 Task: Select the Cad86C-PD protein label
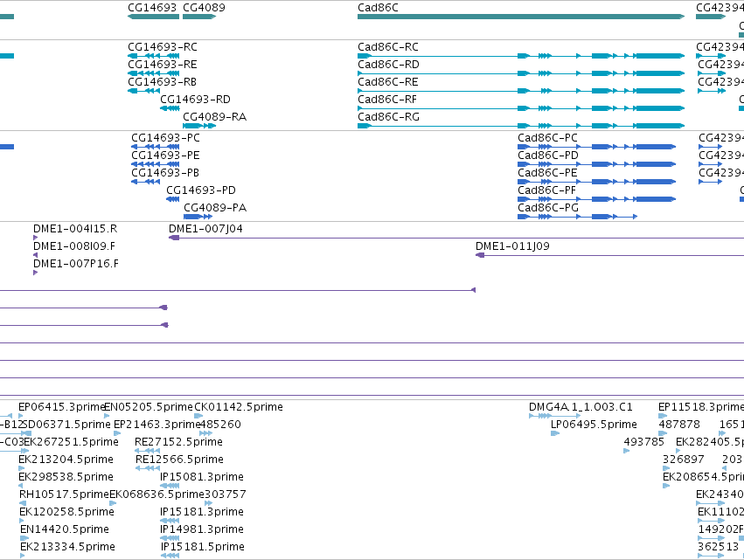(548, 156)
